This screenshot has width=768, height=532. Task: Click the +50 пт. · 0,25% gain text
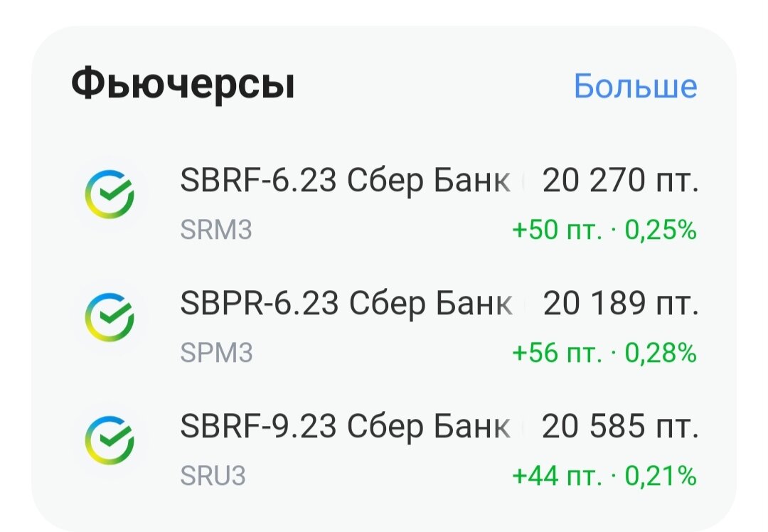tap(603, 230)
